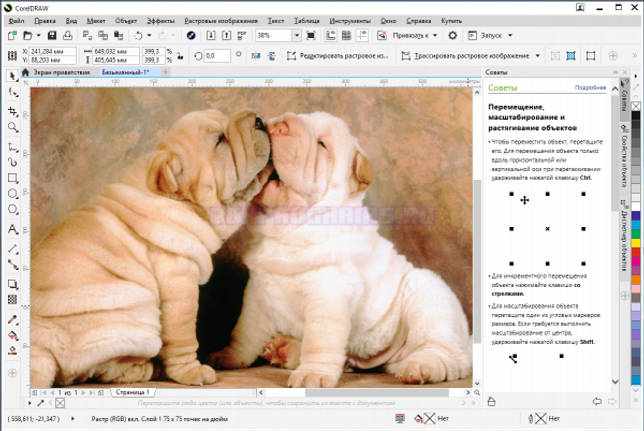Click the Export icon in toolbar

point(226,35)
